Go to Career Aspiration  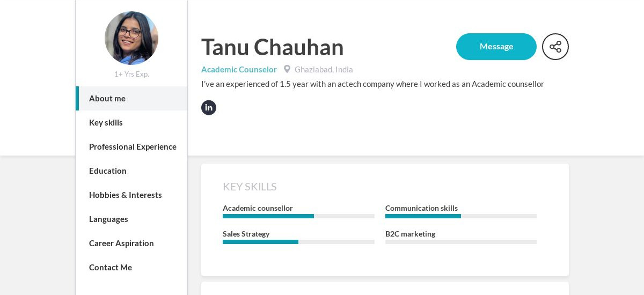[x=121, y=244]
